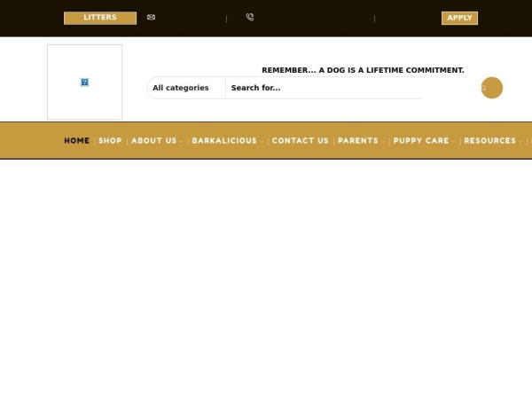532x399 pixels.
Task: Open the PARENTS menu item
Action: pyautogui.click(x=358, y=141)
